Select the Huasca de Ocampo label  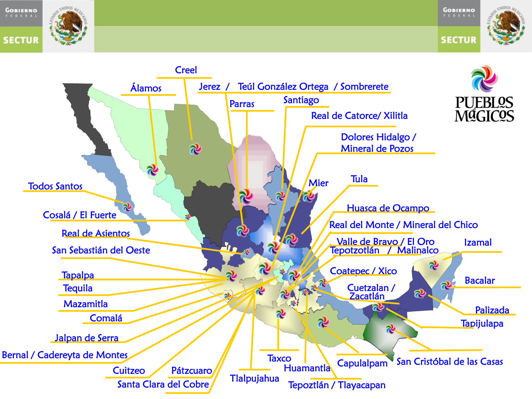click(x=388, y=208)
